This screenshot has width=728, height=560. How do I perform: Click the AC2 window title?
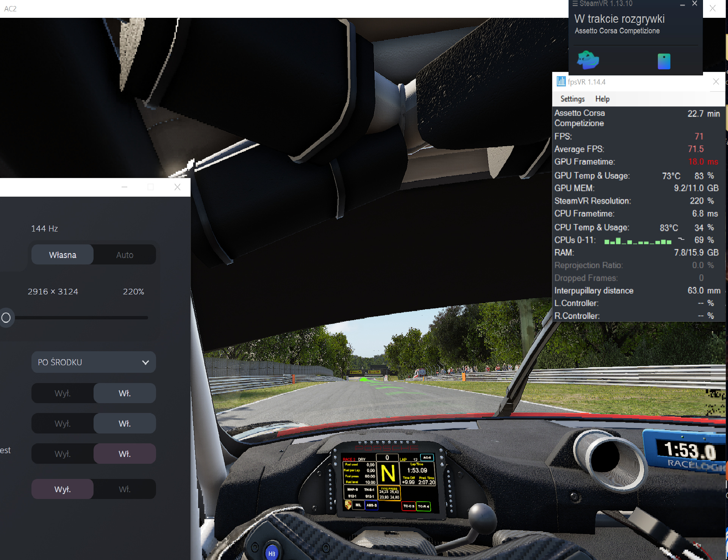click(x=10, y=9)
